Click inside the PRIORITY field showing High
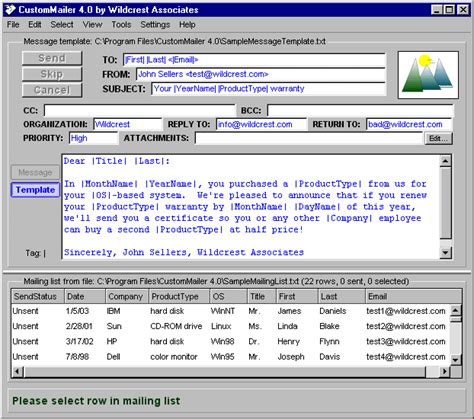Screen dimensions: 474x419 pyautogui.click(x=94, y=138)
